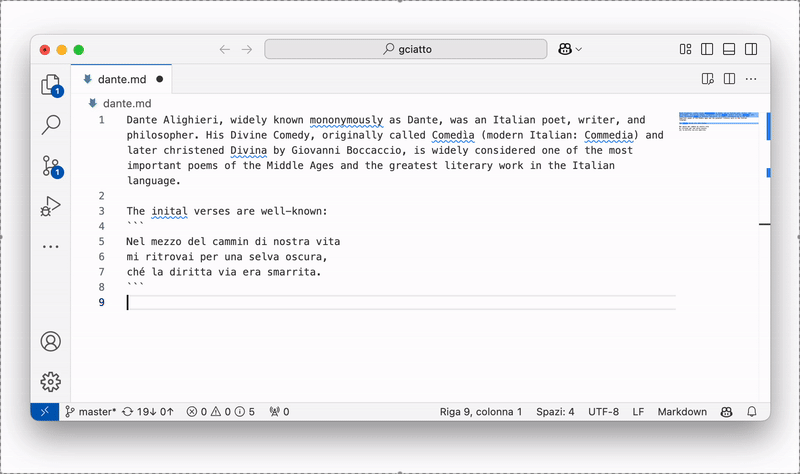Screen dimensions: 800x474
Task: Click the misspelled word mononymously
Action: point(346,120)
